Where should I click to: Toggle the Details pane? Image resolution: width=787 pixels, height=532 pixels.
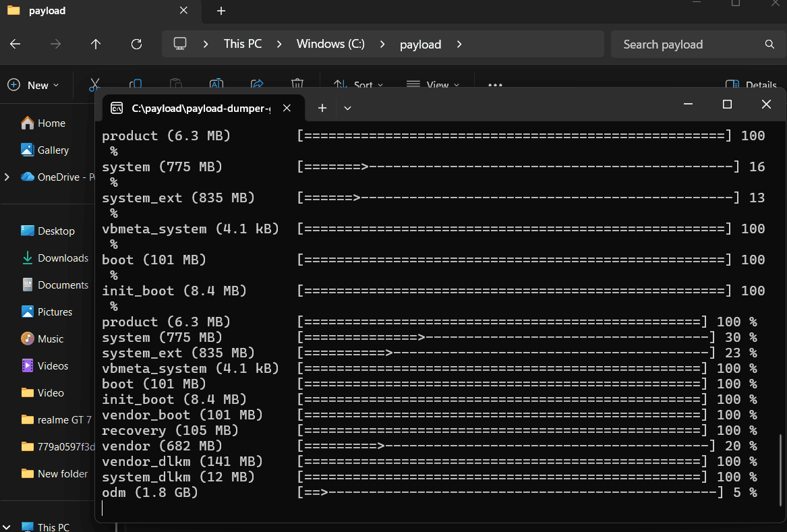[x=751, y=85]
